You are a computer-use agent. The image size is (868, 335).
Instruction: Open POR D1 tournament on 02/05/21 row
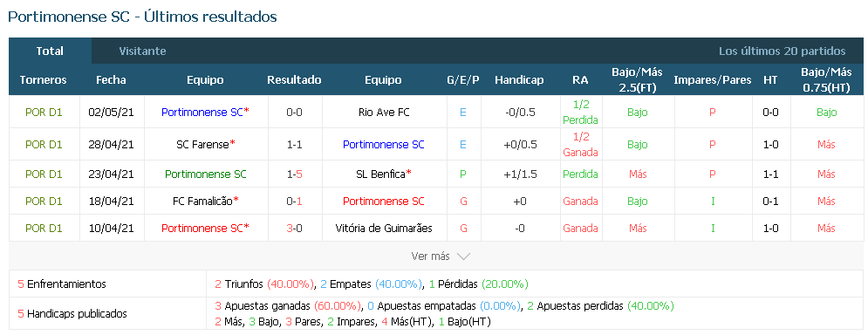44,112
